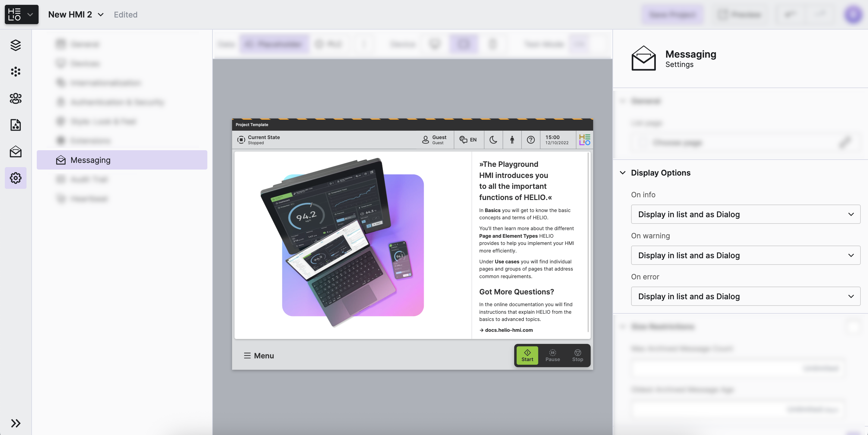
Task: Expand sidebar with double chevron icon
Action: click(15, 423)
